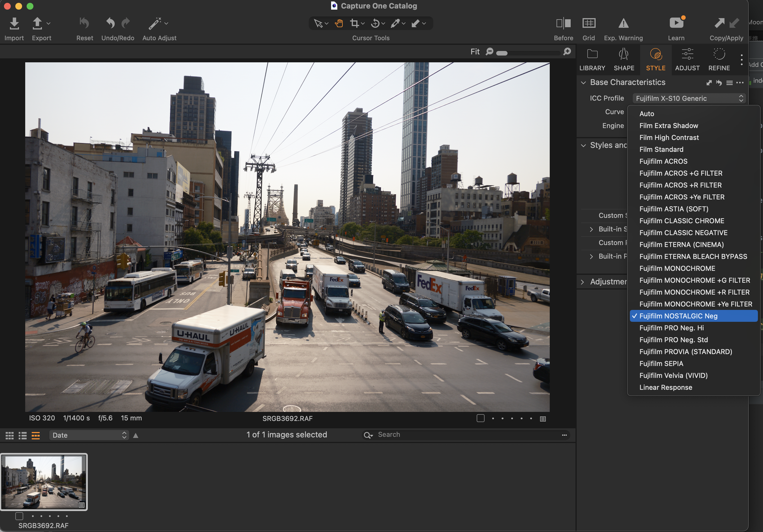Switch to the ADJUST tool tab
Viewport: 763px width, 532px height.
(x=687, y=60)
